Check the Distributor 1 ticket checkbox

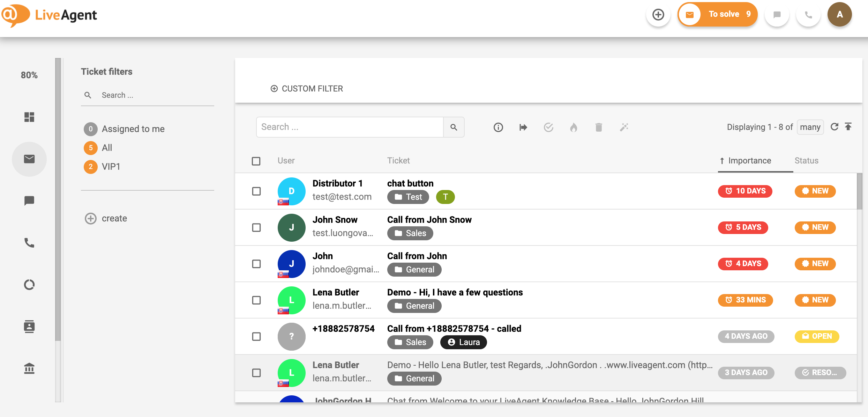coord(256,191)
